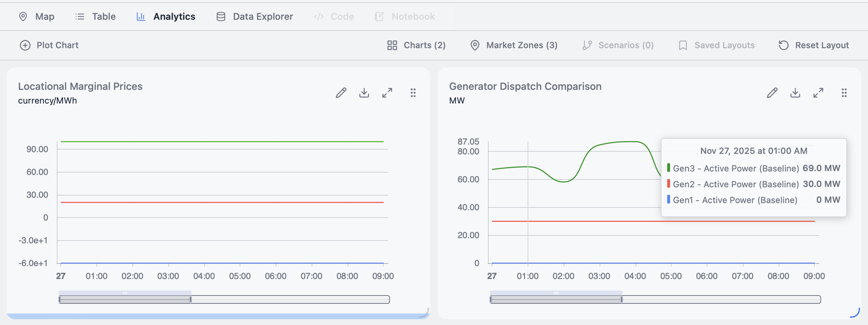The height and width of the screenshot is (325, 868).
Task: Click the Scenarios (0) button
Action: pyautogui.click(x=618, y=45)
